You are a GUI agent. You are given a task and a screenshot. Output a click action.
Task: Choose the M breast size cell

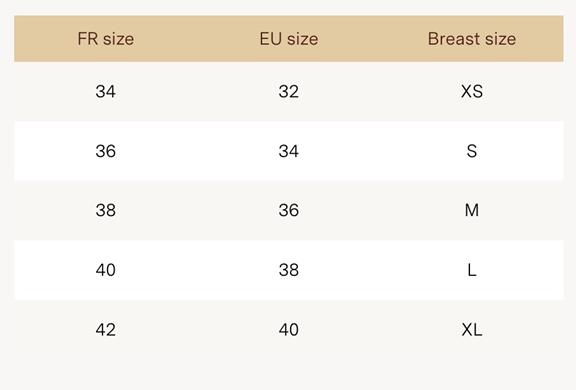pyautogui.click(x=472, y=210)
